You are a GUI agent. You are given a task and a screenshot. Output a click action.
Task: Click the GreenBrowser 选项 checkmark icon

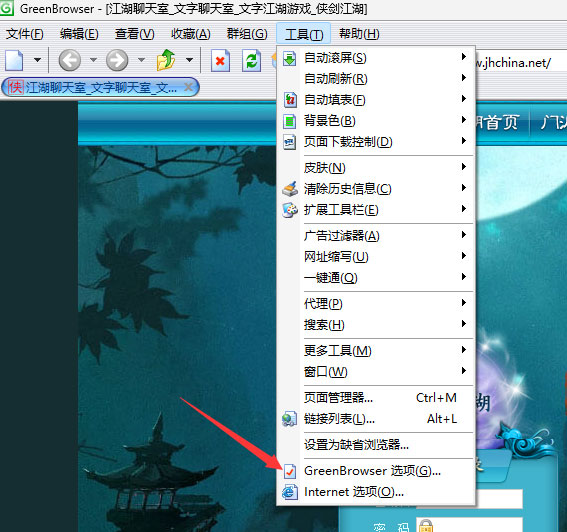(290, 471)
